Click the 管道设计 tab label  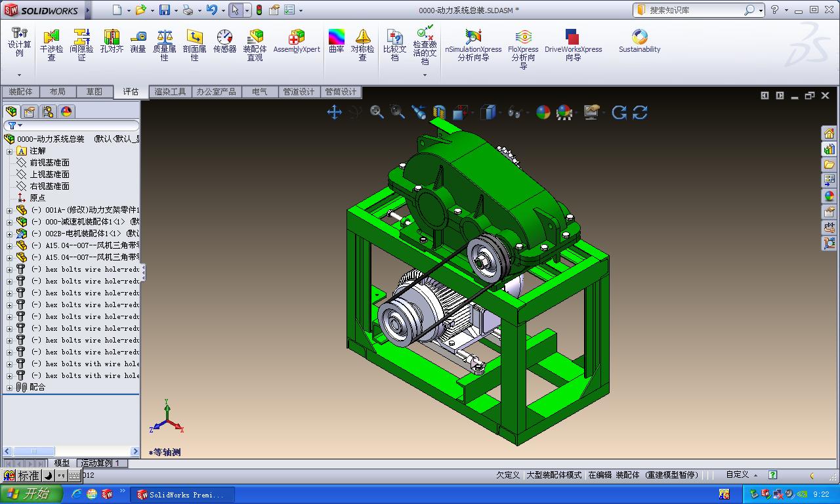point(299,92)
